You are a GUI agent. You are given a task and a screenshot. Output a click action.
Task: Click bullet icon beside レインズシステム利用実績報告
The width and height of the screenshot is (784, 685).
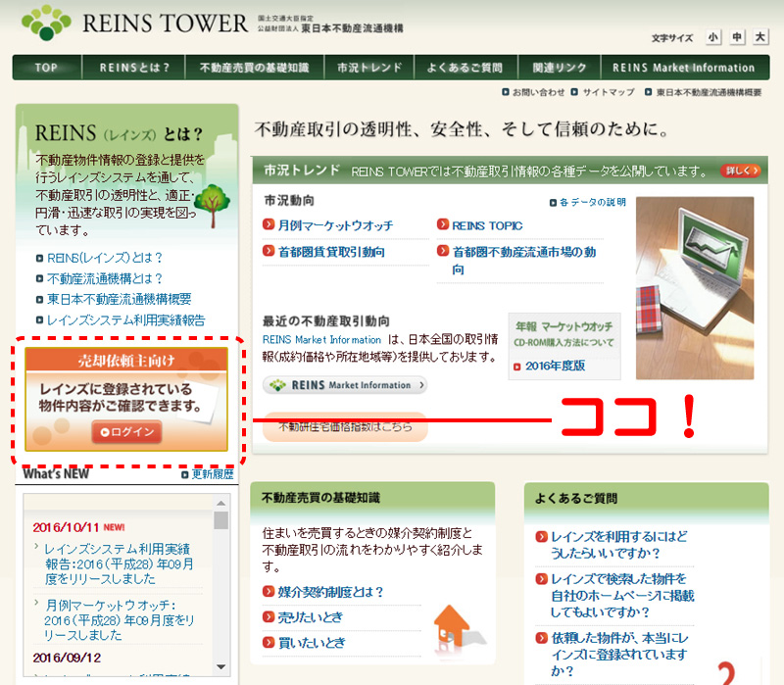[39, 320]
